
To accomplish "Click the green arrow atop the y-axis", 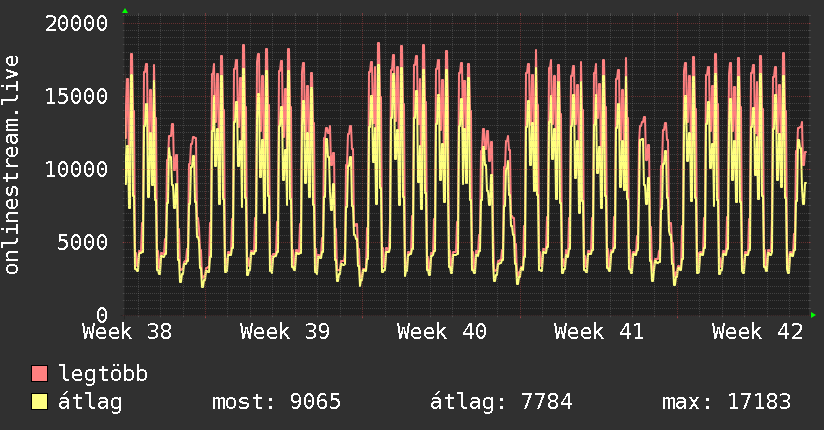I will (x=125, y=11).
